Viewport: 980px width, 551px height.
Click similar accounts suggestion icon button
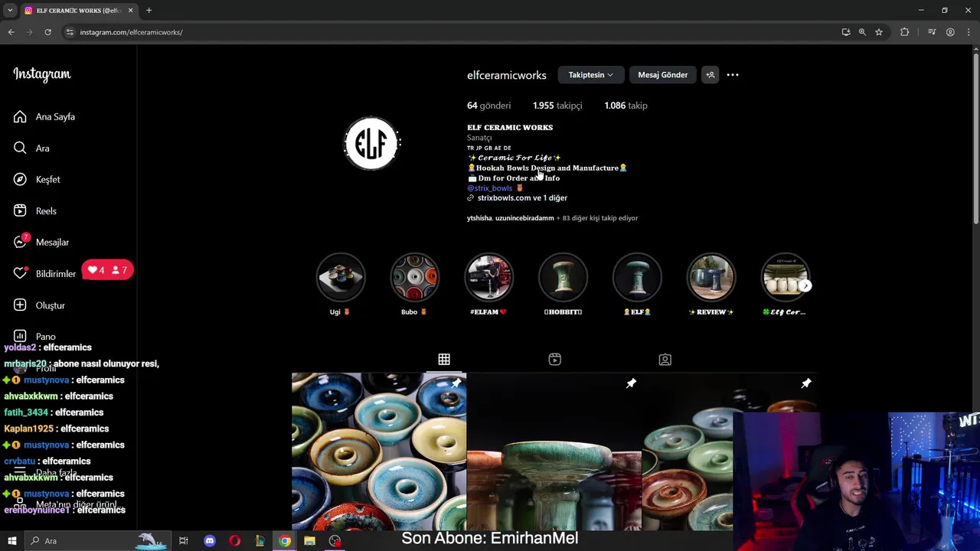tap(710, 75)
